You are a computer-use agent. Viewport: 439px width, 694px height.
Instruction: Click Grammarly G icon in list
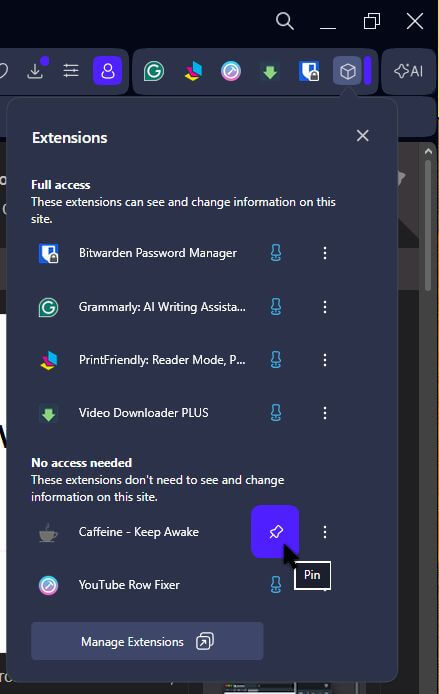tap(48, 307)
